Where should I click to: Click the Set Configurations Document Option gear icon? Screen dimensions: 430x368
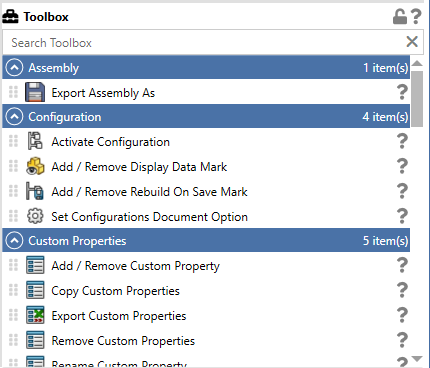(35, 216)
